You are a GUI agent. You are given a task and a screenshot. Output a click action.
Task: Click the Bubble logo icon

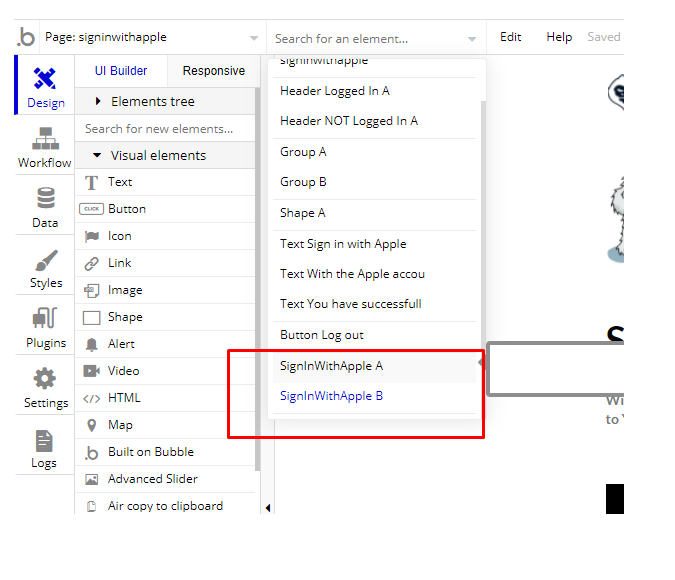pos(26,37)
